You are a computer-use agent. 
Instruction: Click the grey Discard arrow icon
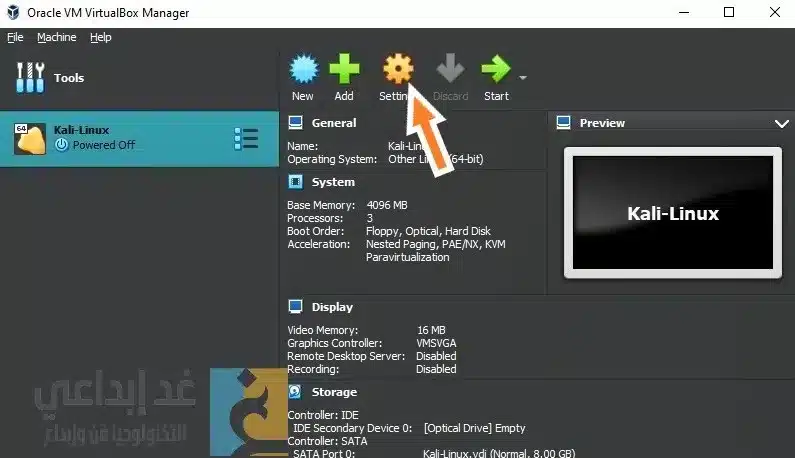(x=450, y=68)
